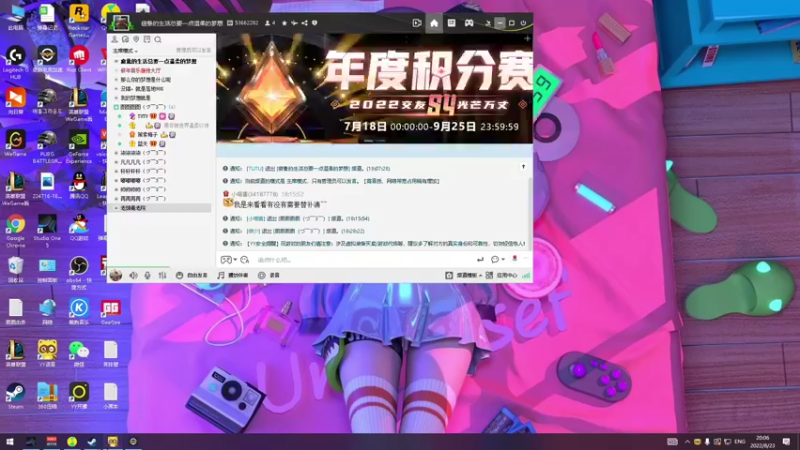Open the gamepad games icon in title bar

(x=469, y=23)
